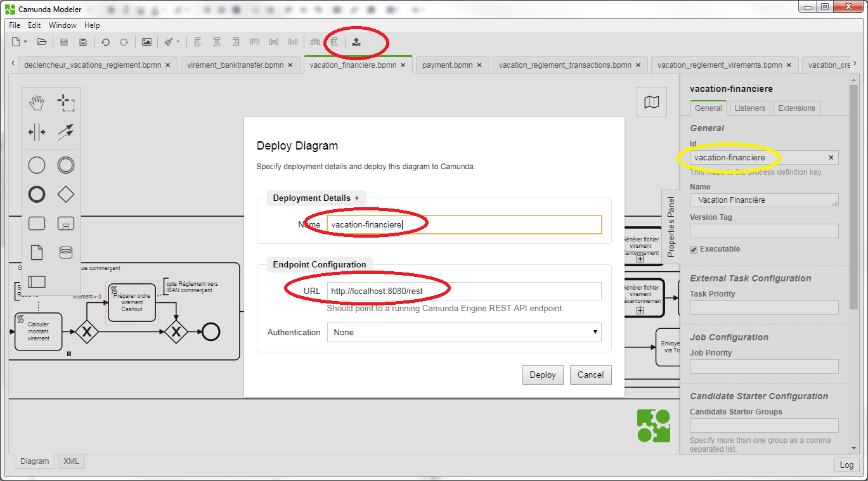Viewport: 868px width, 481px height.
Task: Open the Window menu
Action: (62, 25)
